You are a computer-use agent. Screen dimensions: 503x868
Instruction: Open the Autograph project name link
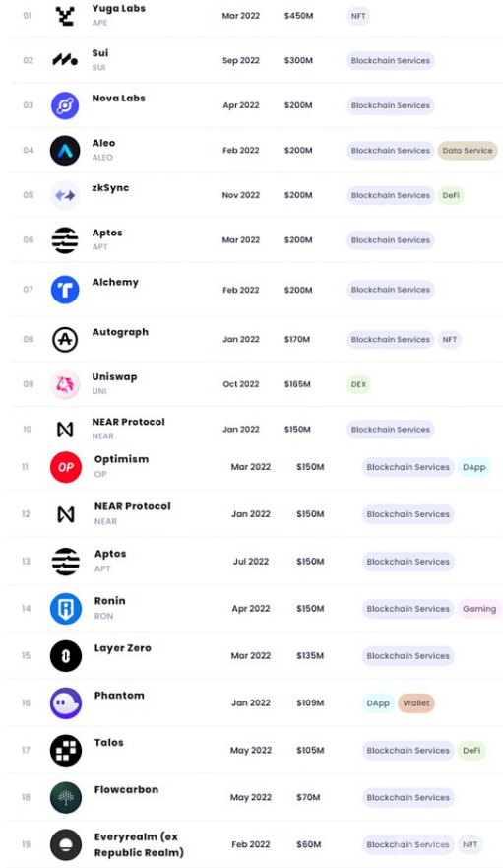click(120, 332)
